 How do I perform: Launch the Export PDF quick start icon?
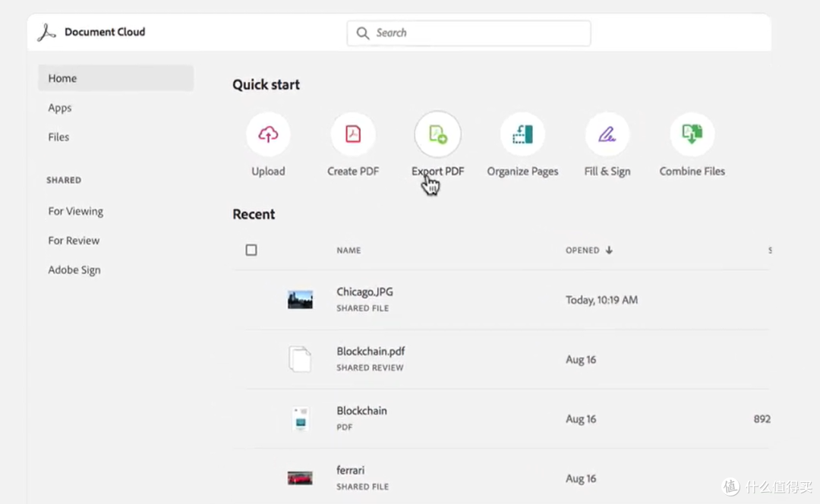click(437, 135)
